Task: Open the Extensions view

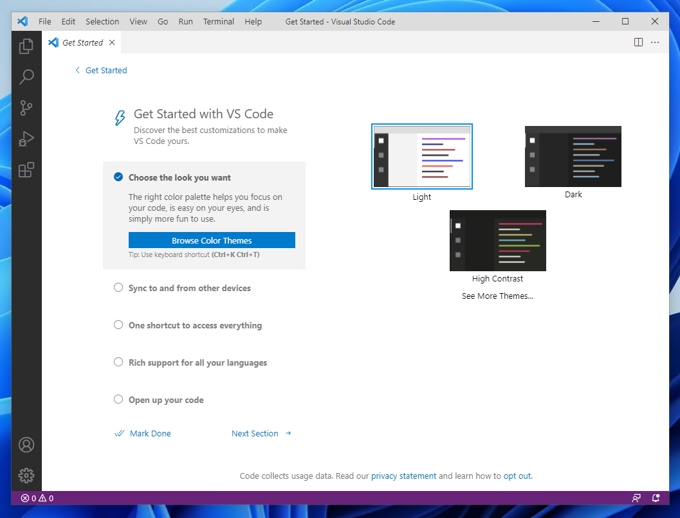Action: [x=26, y=170]
